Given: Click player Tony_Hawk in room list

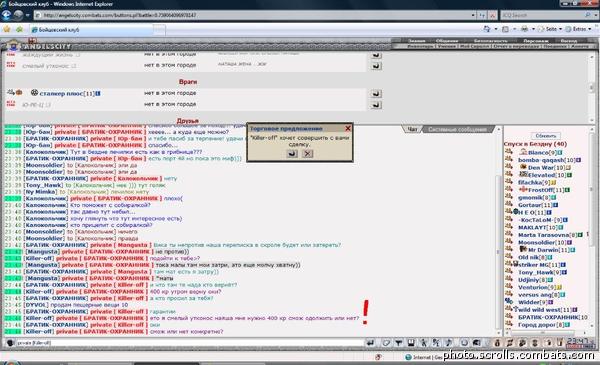Looking at the screenshot, I should [x=536, y=272].
